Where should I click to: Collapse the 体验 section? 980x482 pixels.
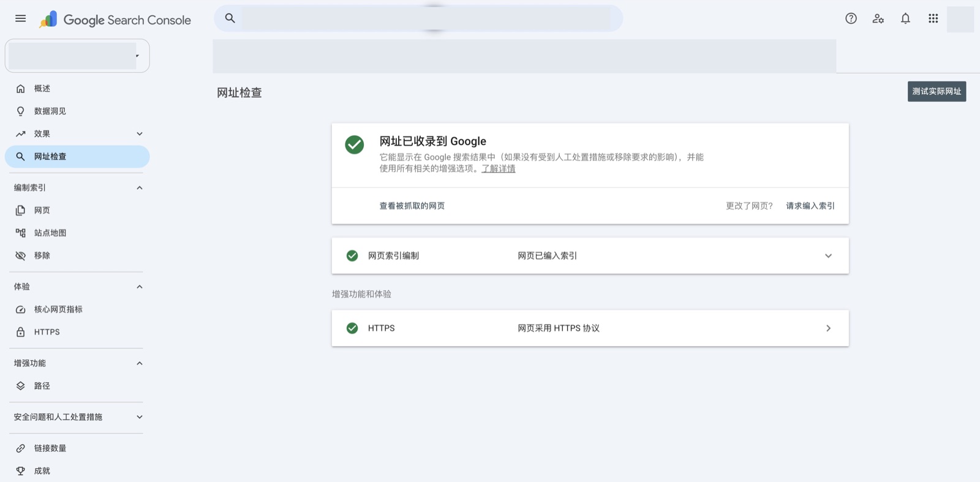[140, 287]
